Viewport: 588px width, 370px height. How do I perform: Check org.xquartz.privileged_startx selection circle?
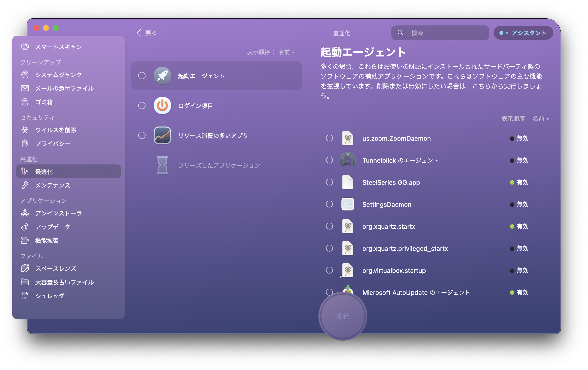pyautogui.click(x=329, y=248)
